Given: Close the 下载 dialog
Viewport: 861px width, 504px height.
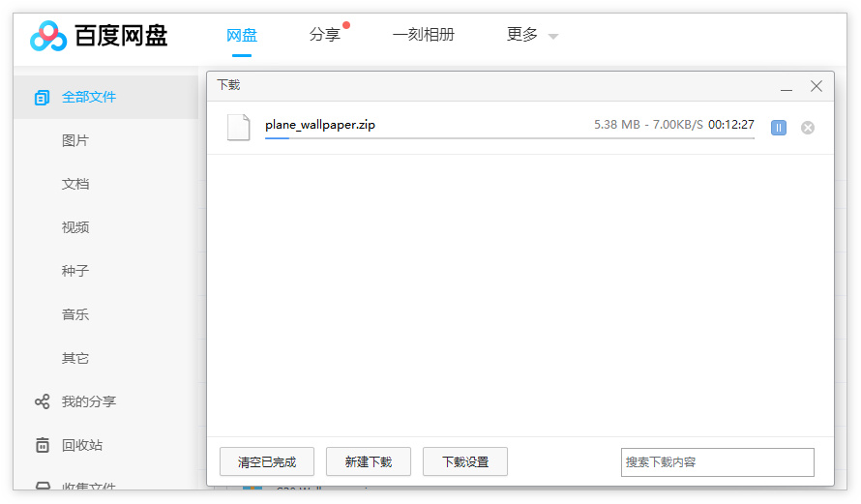Looking at the screenshot, I should [x=816, y=86].
